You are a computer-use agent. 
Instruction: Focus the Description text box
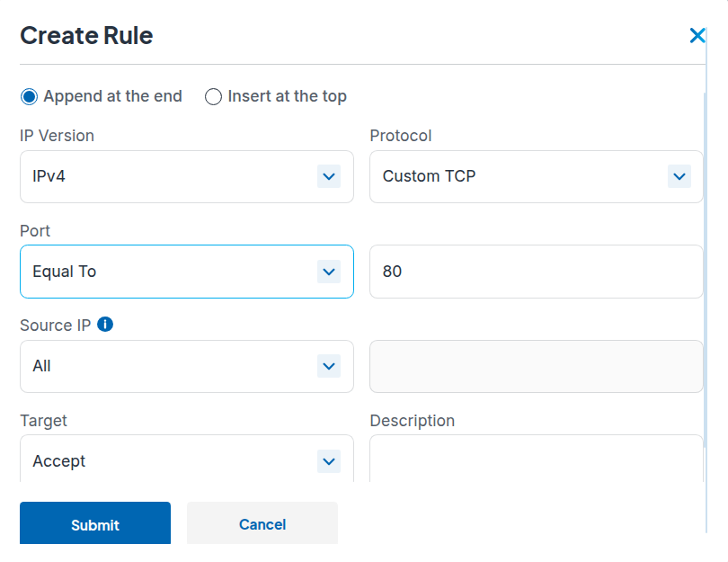click(x=536, y=459)
